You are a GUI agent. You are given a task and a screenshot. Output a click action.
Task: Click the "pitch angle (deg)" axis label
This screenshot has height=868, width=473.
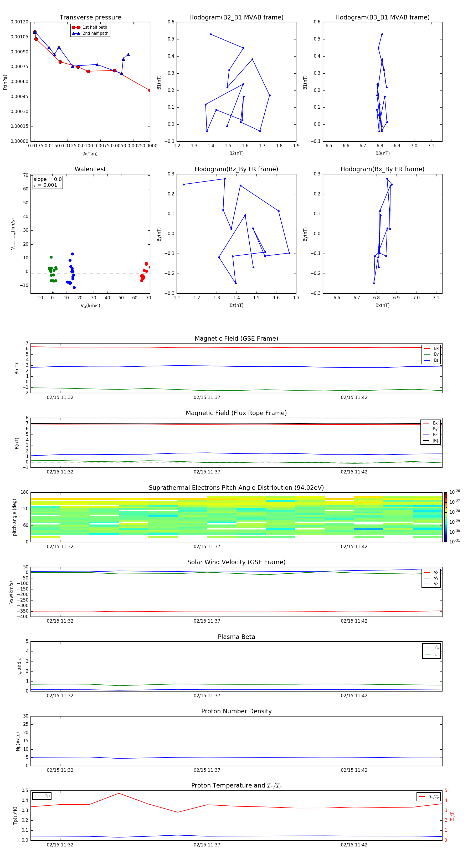click(x=14, y=517)
